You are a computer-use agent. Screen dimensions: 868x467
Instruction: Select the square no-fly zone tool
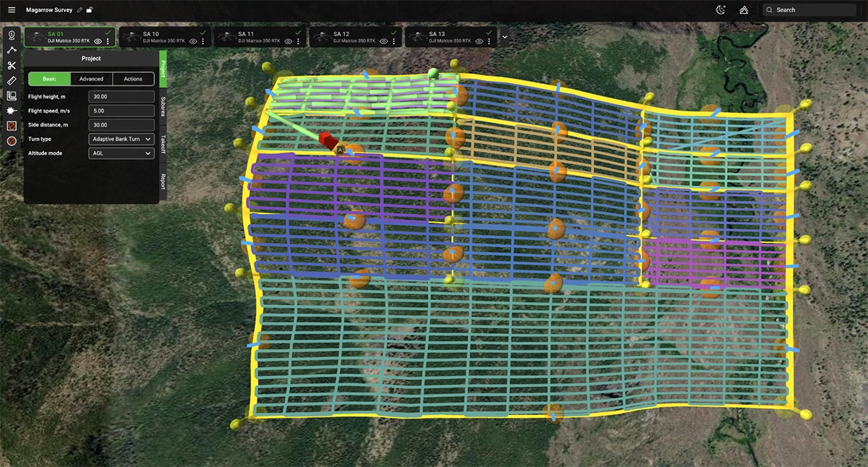[x=12, y=126]
